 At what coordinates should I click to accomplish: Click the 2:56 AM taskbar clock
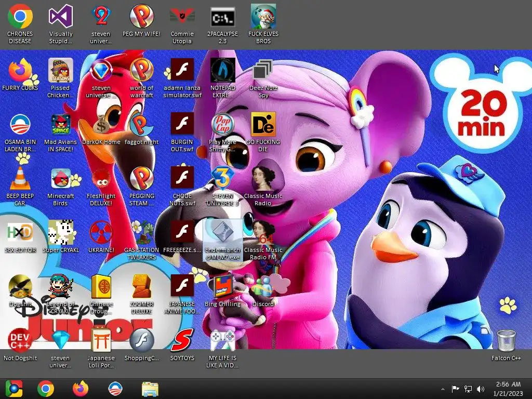[508, 389]
